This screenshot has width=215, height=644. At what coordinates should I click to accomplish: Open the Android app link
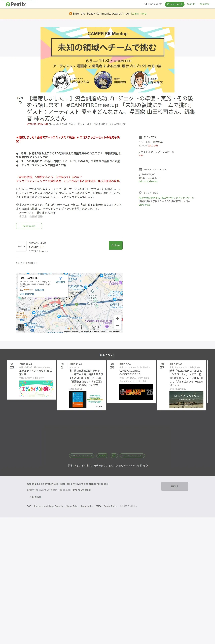(x=86, y=490)
